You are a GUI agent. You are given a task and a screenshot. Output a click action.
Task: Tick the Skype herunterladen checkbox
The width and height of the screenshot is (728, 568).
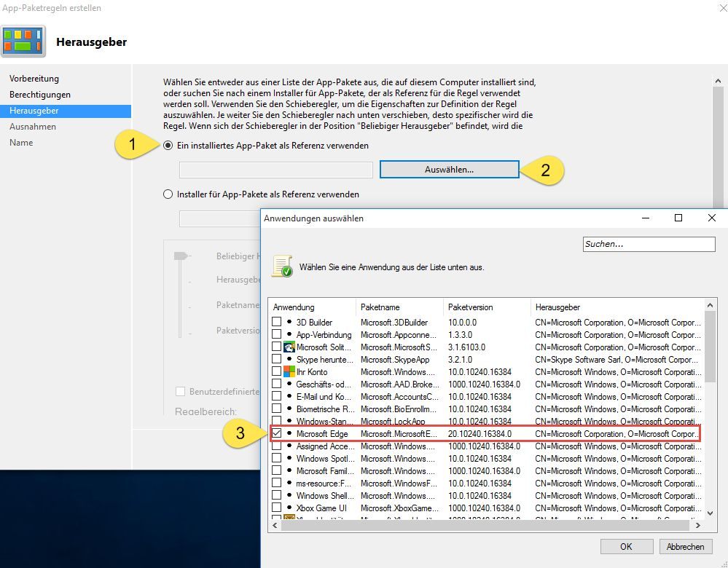click(x=277, y=359)
